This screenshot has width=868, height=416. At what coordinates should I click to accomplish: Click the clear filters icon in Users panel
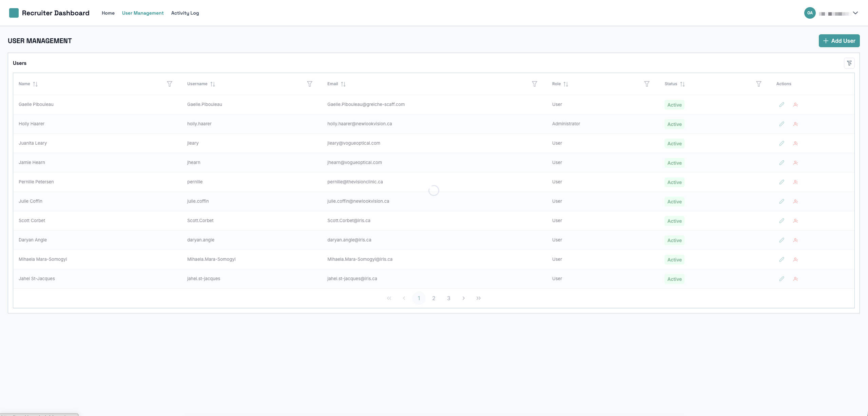point(849,63)
